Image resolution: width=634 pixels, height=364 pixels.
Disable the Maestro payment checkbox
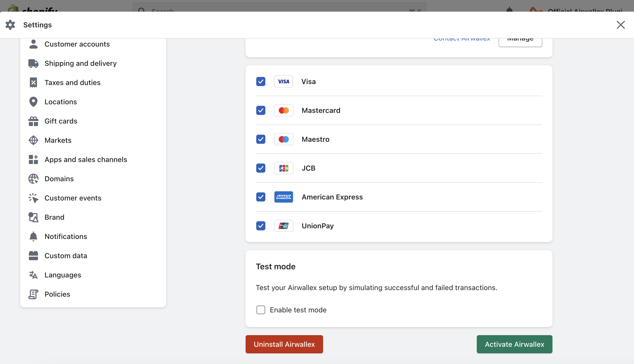tap(261, 139)
